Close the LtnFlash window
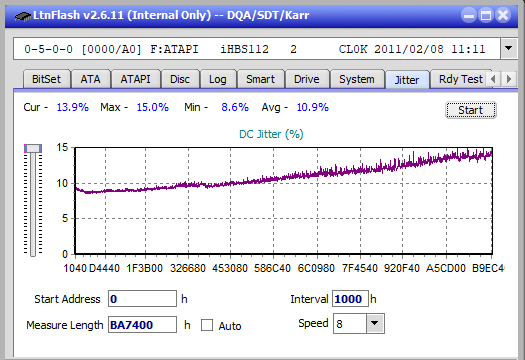 click(503, 15)
